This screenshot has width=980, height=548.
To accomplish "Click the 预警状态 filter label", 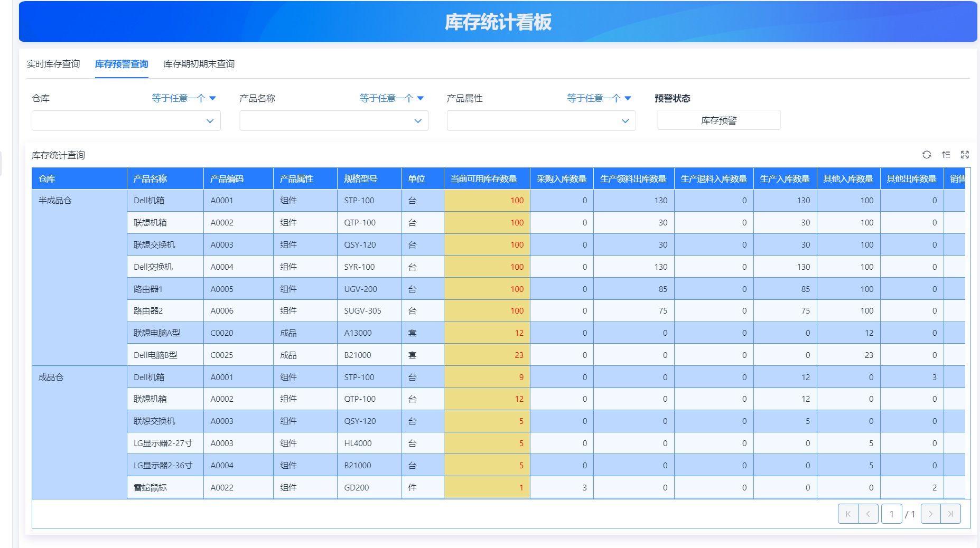I will [x=673, y=98].
